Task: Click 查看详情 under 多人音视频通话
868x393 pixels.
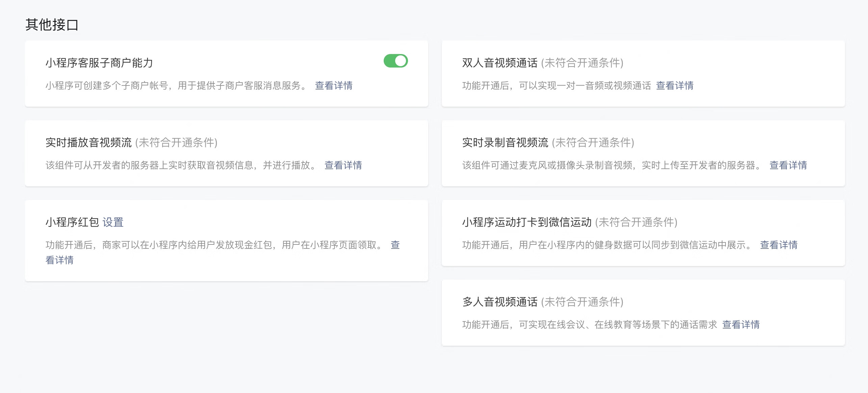Action: point(741,325)
